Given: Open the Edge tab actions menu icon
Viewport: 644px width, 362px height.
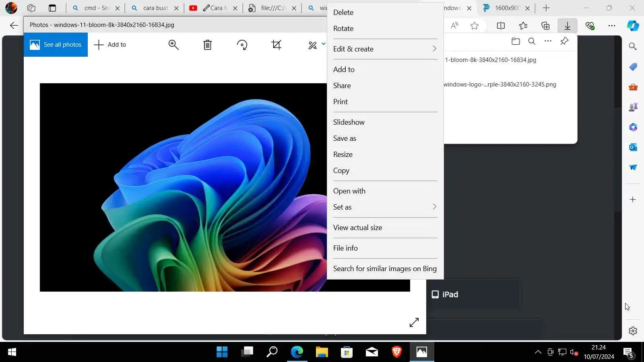Looking at the screenshot, I should 52,8.
